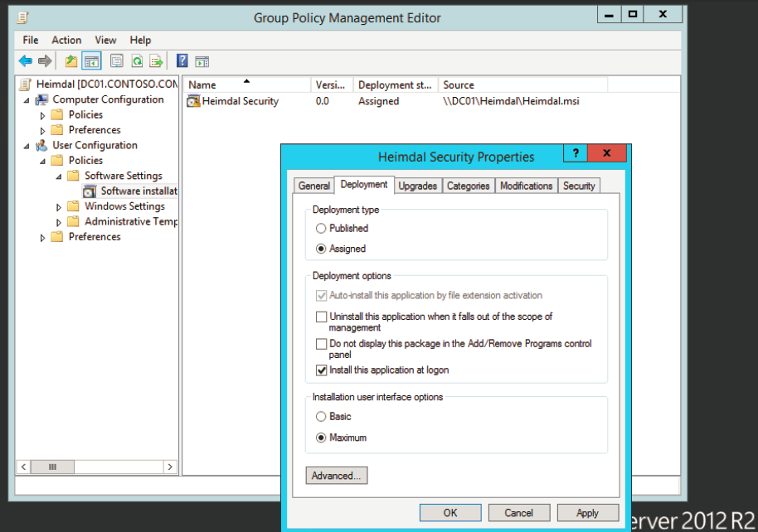The height and width of the screenshot is (532, 758).
Task: Sort list by the Name column header
Action: (x=246, y=85)
